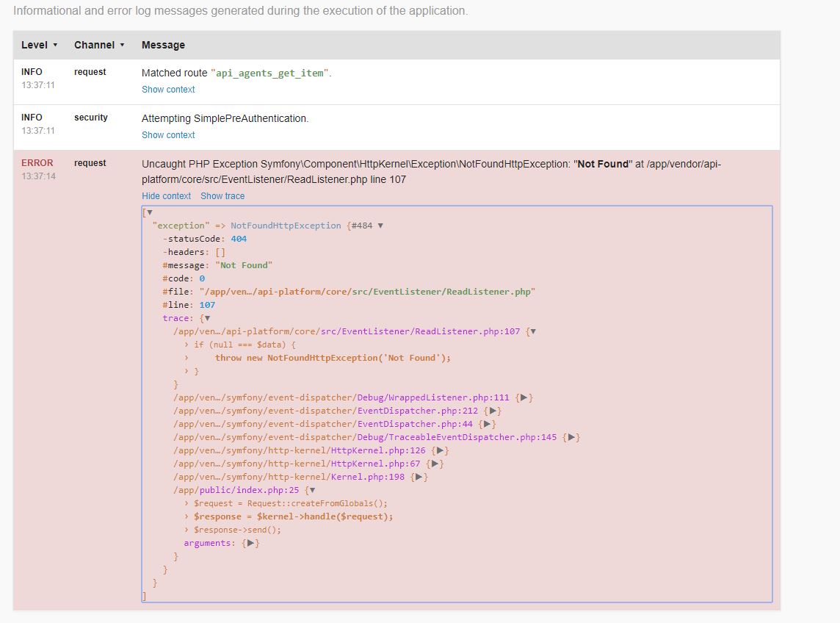Collapse the top-level context dump array
This screenshot has height=623, width=840.
click(149, 212)
